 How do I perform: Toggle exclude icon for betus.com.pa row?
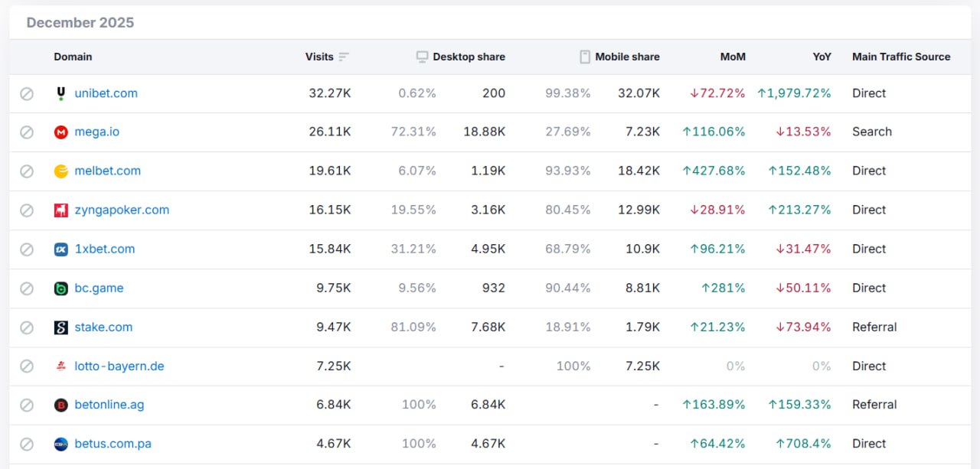[27, 444]
